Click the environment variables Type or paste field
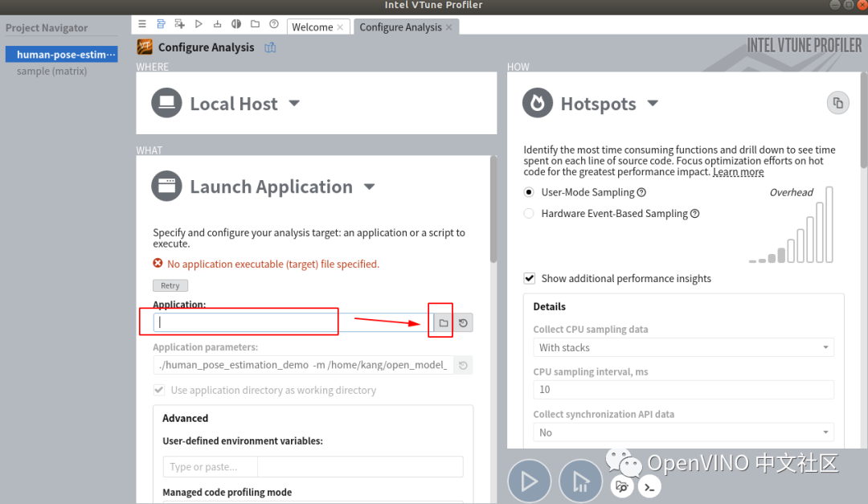 tap(210, 467)
